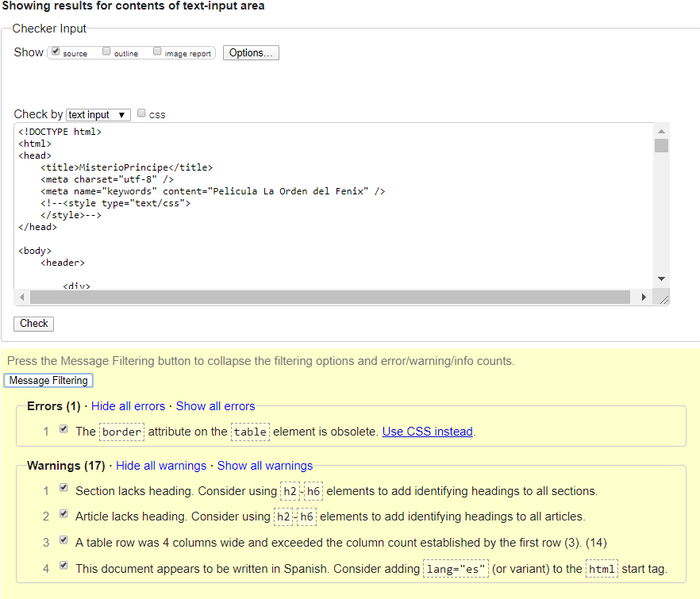Click the Options button
This screenshot has width=700, height=599.
[251, 52]
